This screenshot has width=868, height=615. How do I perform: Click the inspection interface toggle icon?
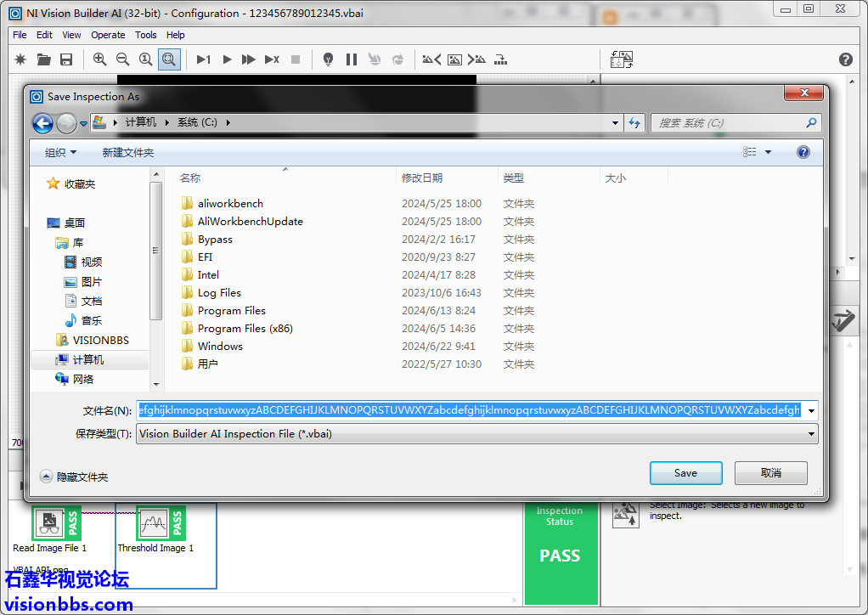click(x=622, y=59)
